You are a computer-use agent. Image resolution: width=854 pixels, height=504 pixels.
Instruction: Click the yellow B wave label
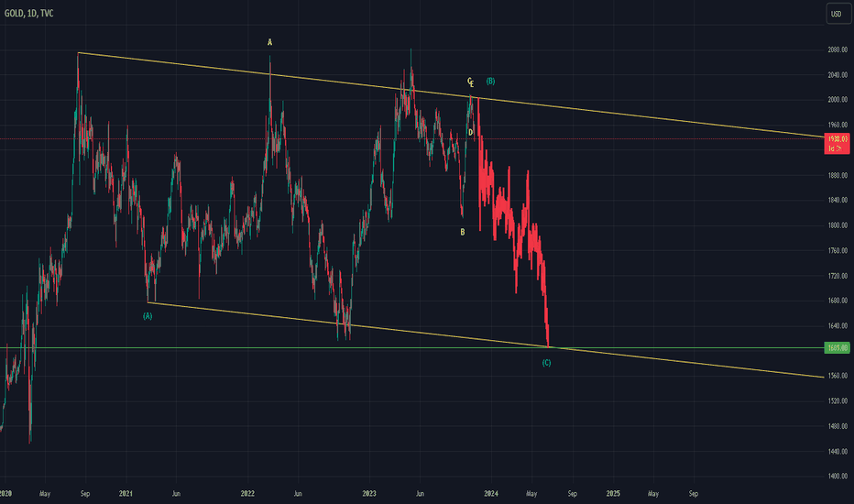(463, 232)
